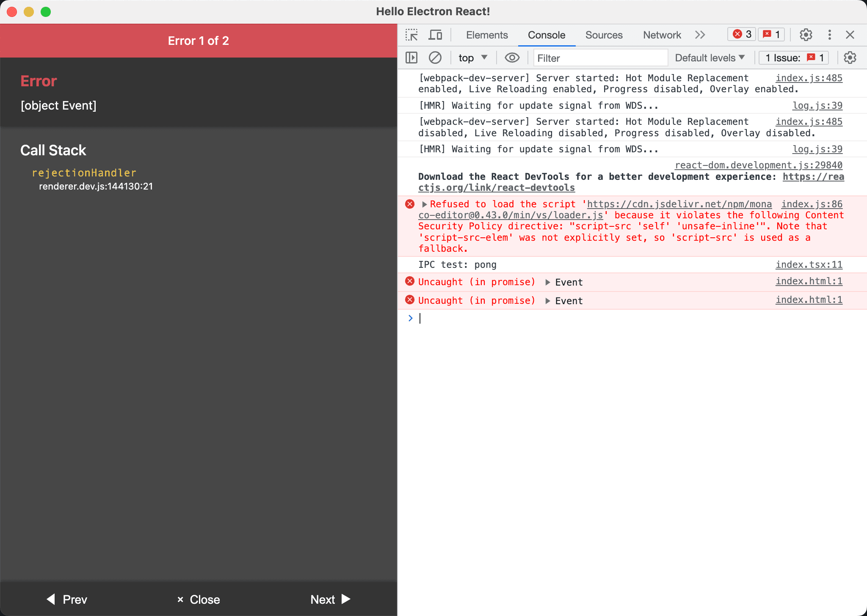Open DevTools settings gear
This screenshot has height=616, width=867.
click(x=805, y=35)
